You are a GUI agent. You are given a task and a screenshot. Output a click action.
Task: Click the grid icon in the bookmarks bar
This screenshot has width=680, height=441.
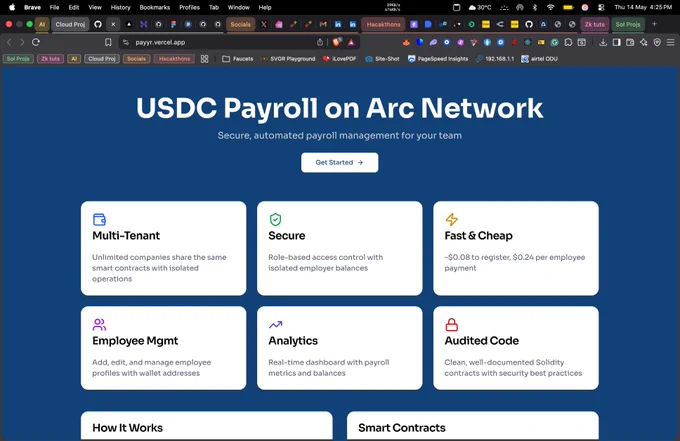(205, 59)
